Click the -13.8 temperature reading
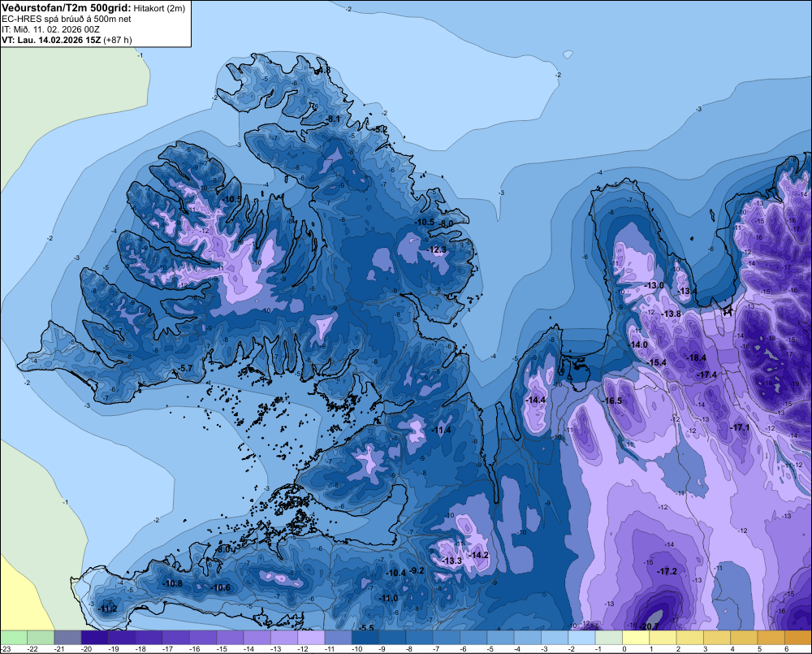Screen dimensions: 812x654 [672, 314]
